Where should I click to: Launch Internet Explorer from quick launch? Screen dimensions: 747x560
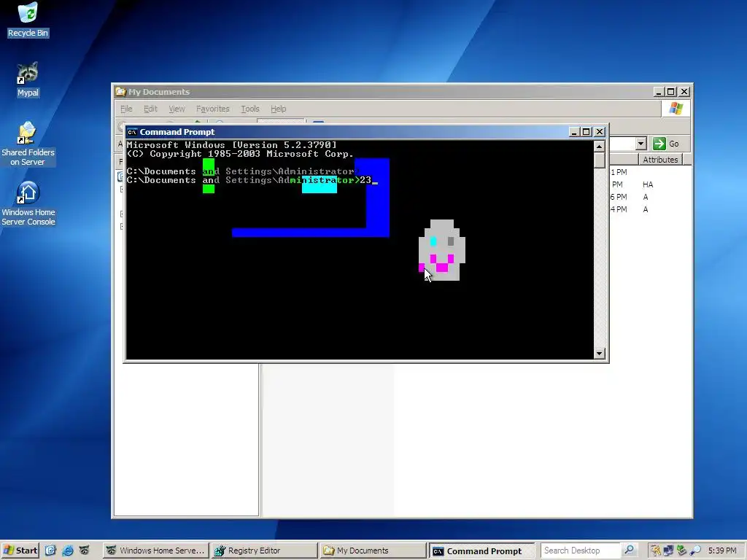pos(68,551)
